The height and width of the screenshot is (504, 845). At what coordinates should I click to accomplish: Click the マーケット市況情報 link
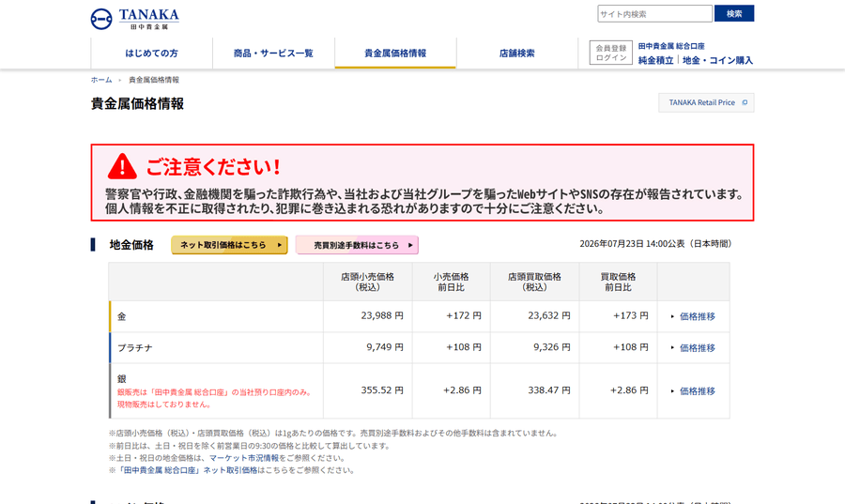click(244, 458)
